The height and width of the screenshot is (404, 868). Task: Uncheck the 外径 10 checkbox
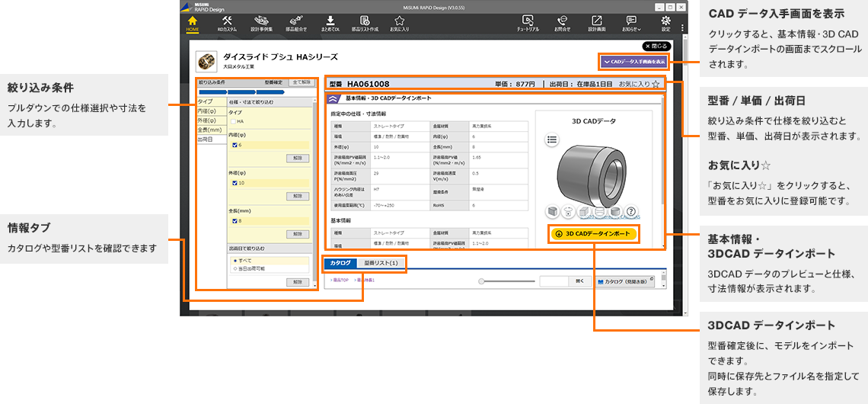click(x=235, y=183)
